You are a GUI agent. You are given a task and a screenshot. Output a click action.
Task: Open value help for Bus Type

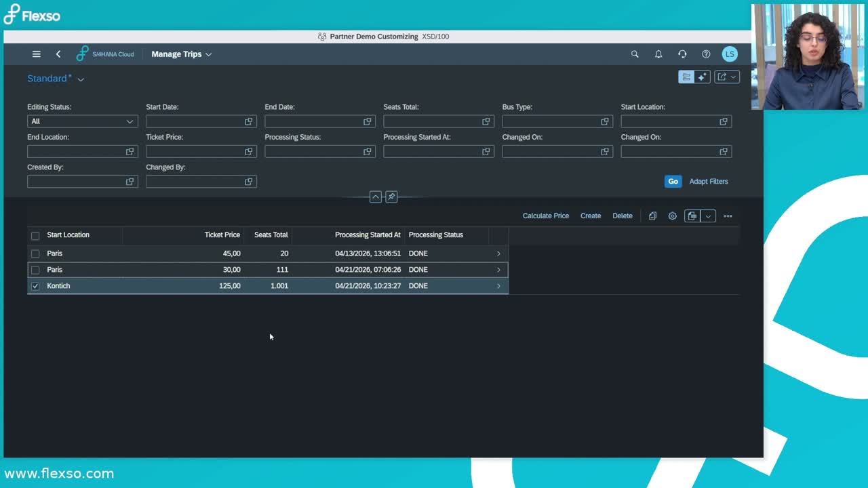[605, 121]
